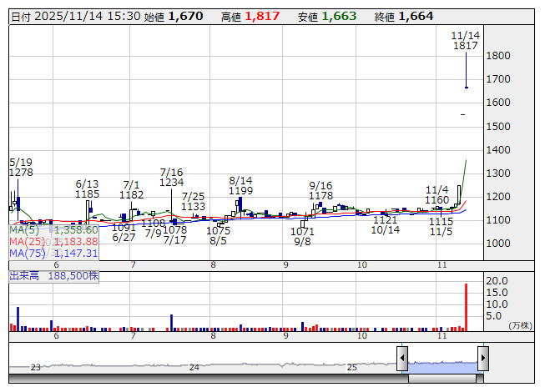Click the 出来高 188,500株 volume label
Viewport: 545px width, 392px height.
point(55,274)
